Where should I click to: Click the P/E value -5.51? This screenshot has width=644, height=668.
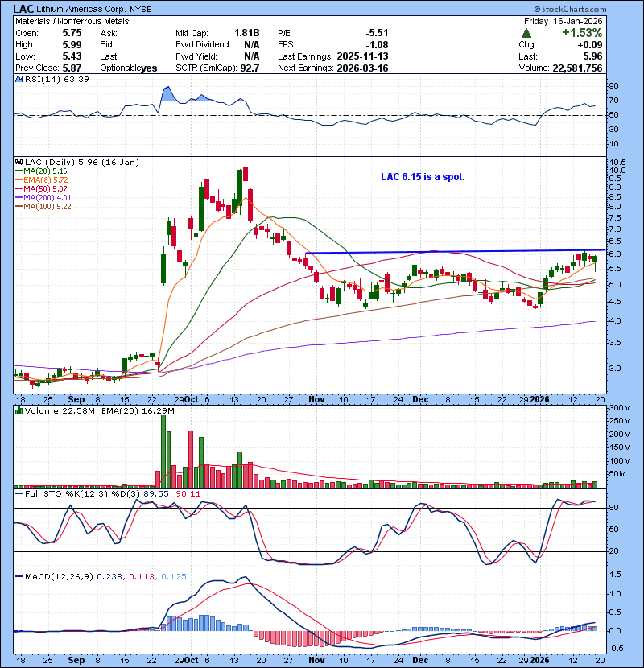coord(377,33)
